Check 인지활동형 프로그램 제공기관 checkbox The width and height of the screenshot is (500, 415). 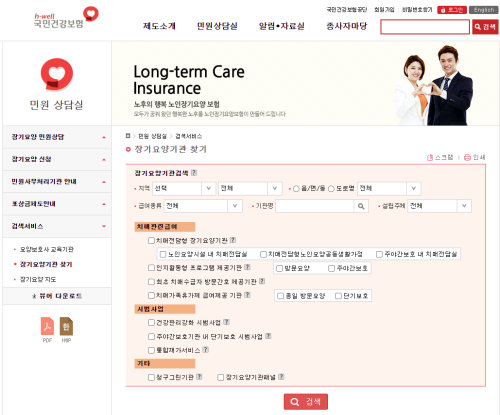click(x=151, y=268)
